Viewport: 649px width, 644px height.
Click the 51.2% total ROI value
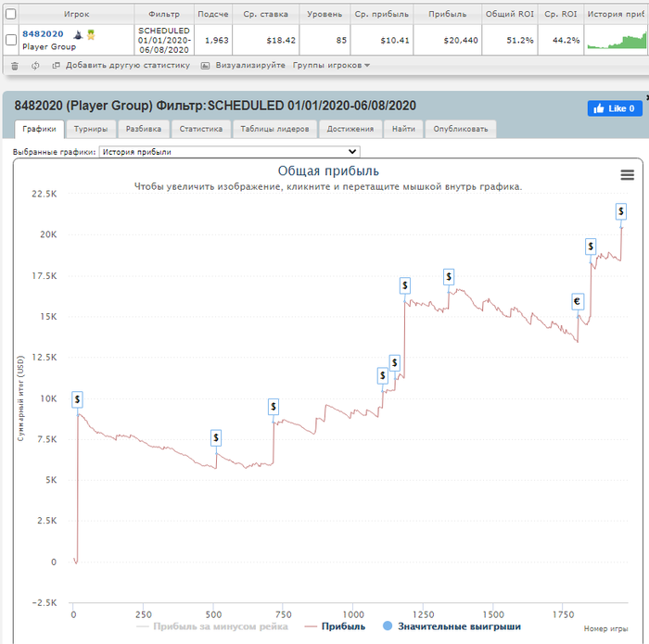[520, 41]
